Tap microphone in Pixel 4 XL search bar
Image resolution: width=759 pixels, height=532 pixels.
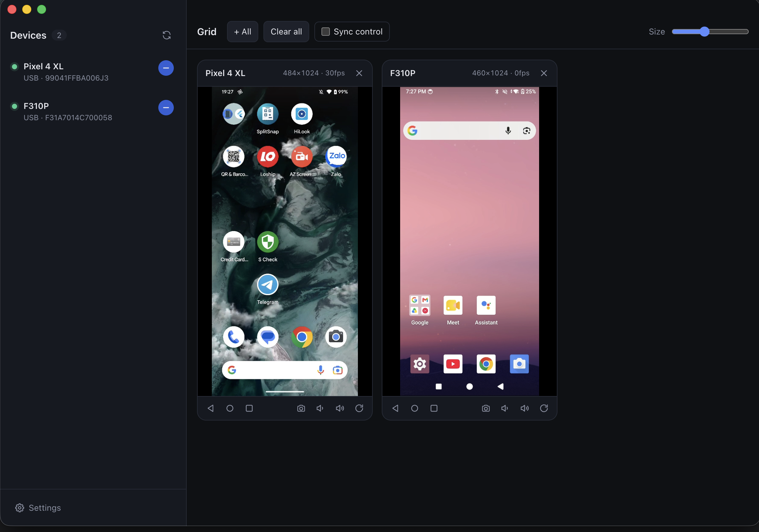[320, 370]
